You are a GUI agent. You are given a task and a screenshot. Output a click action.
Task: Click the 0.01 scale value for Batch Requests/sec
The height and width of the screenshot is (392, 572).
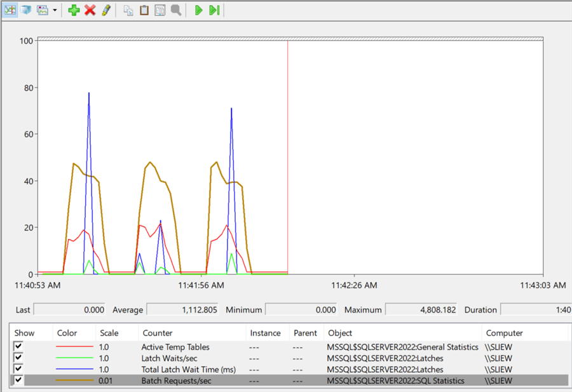click(106, 381)
